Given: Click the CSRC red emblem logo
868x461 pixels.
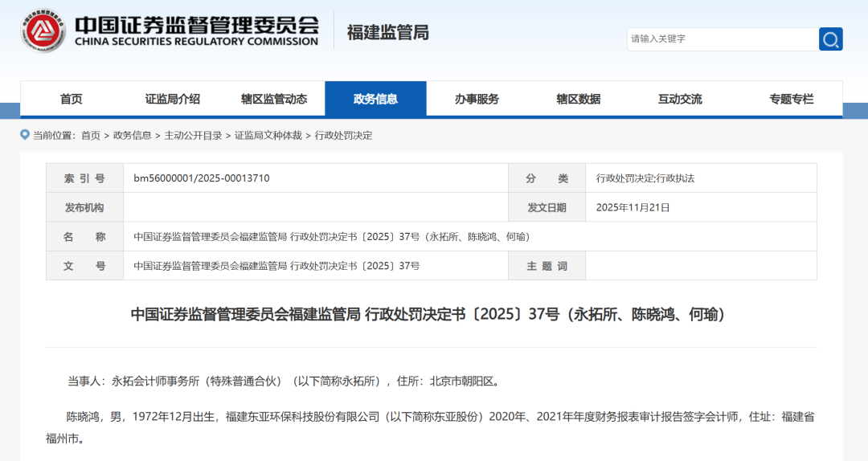Looking at the screenshot, I should pos(43,31).
